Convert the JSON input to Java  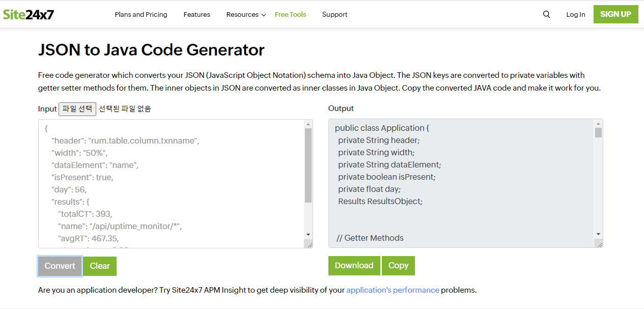coord(60,266)
